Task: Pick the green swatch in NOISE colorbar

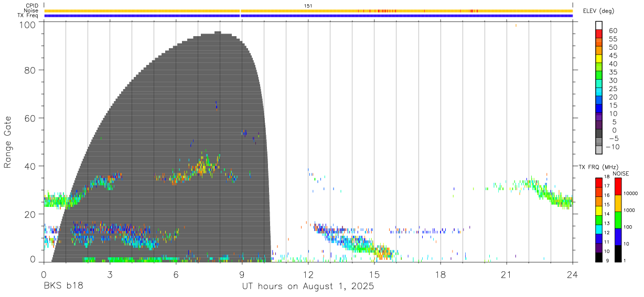Action: point(618,219)
